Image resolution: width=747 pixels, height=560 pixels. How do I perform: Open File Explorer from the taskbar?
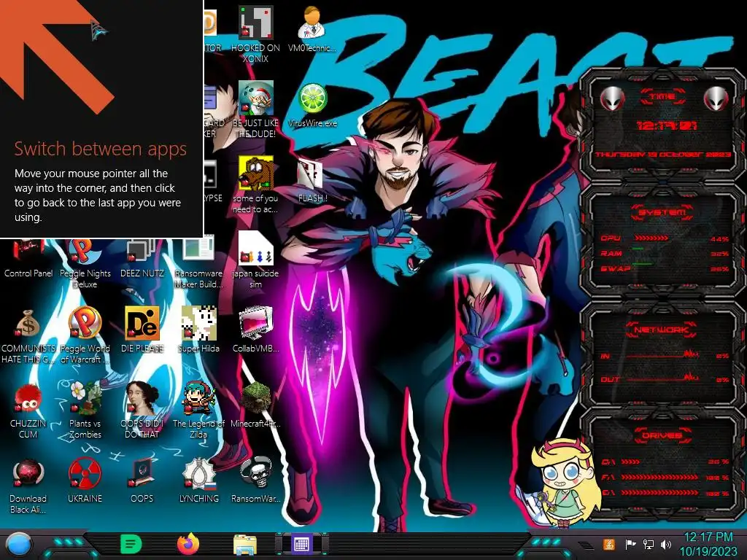[245, 544]
